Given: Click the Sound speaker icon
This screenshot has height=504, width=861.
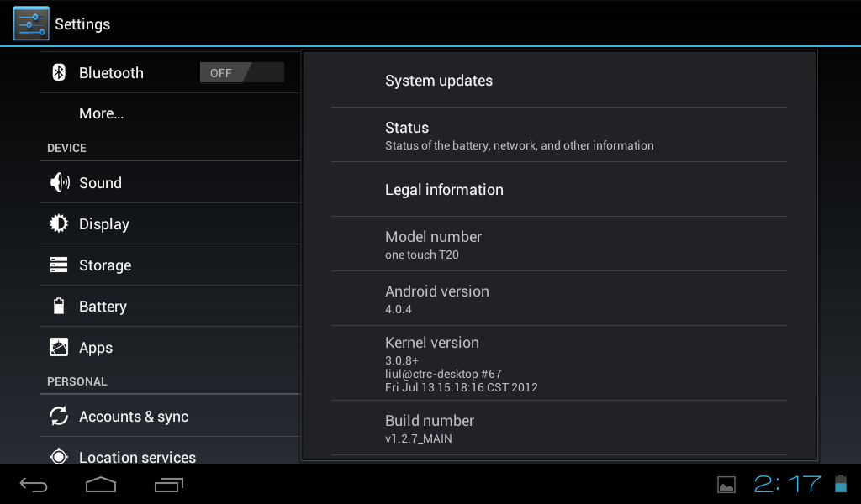Looking at the screenshot, I should tap(59, 183).
